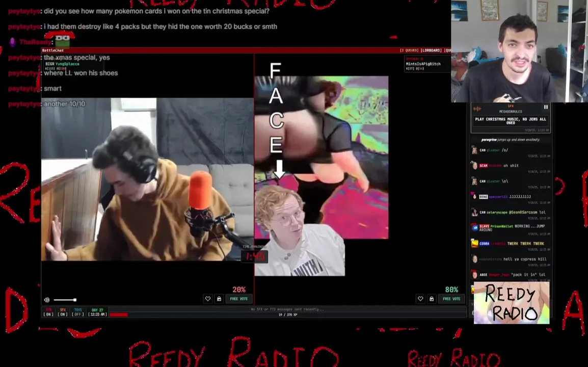Image resolution: width=588 pixels, height=367 pixels.
Task: Click the 'peregrine jumps up and down' notice
Action: click(x=511, y=140)
